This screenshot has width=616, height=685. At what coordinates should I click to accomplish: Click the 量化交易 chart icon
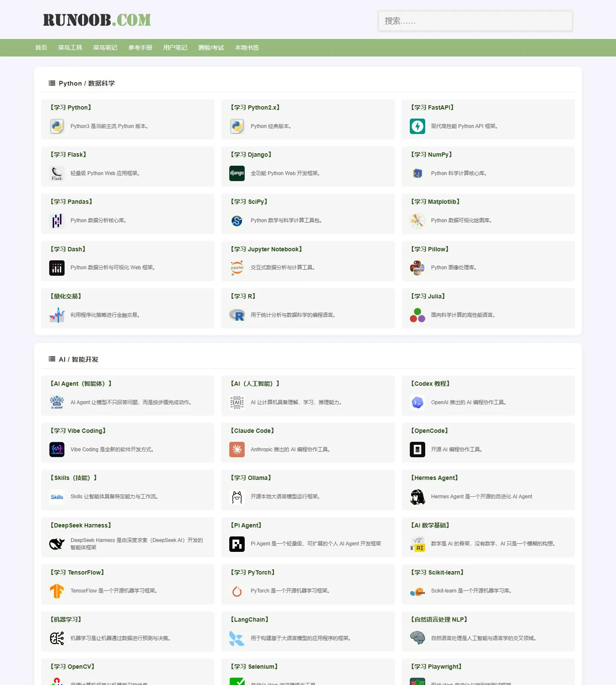pyautogui.click(x=57, y=315)
